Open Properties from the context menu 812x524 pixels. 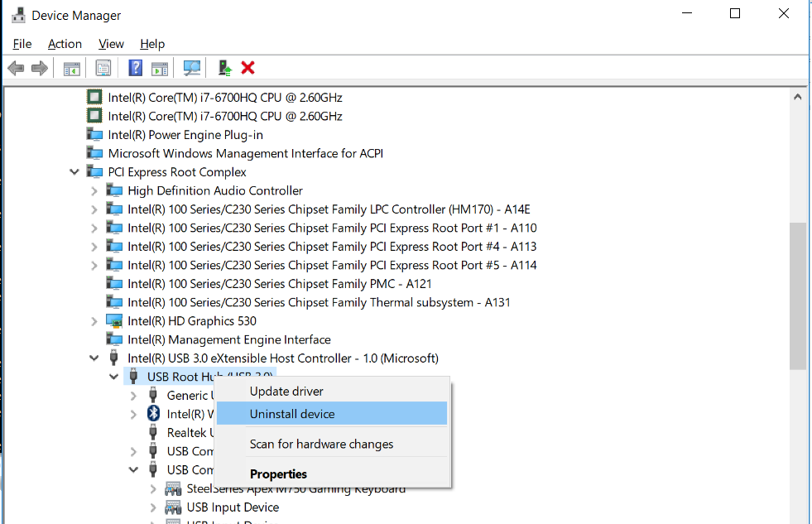coord(331,474)
